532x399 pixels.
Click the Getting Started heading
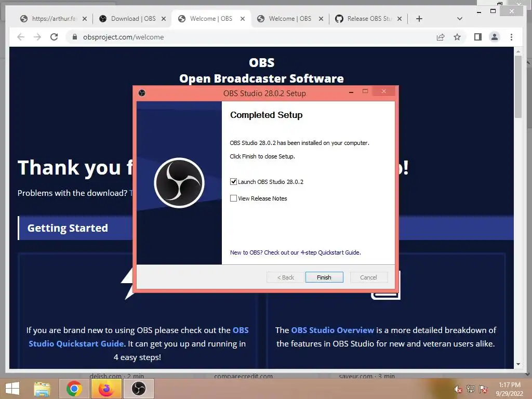[68, 228]
